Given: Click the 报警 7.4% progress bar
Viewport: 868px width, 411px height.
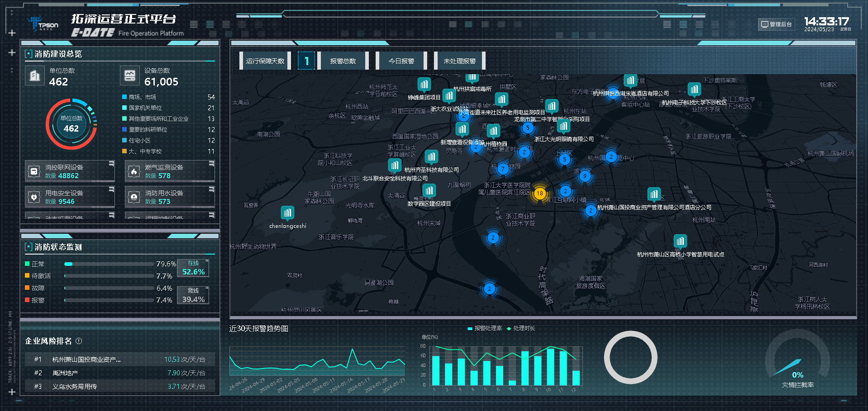Looking at the screenshot, I should point(109,300).
